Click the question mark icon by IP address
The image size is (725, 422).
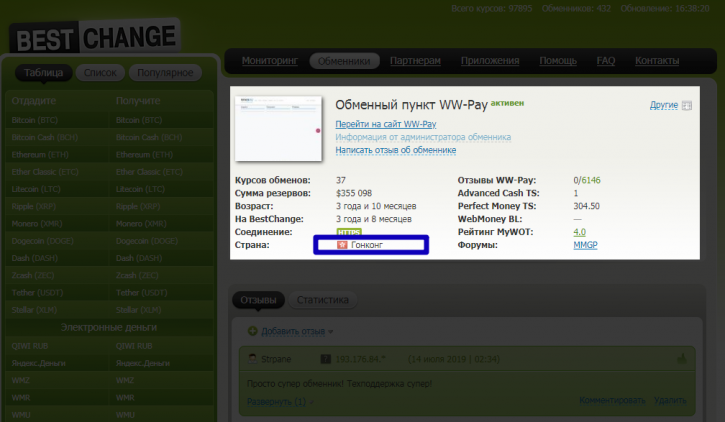click(326, 359)
